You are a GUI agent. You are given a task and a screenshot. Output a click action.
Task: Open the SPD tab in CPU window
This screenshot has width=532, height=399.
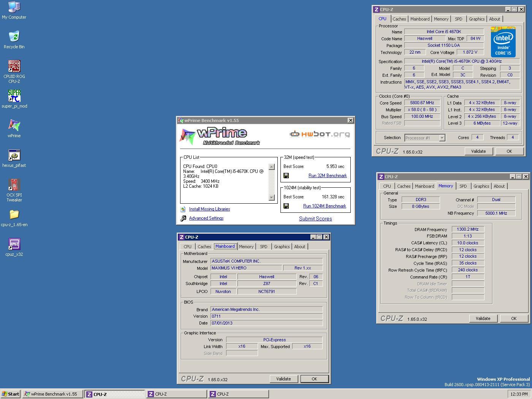(x=459, y=19)
